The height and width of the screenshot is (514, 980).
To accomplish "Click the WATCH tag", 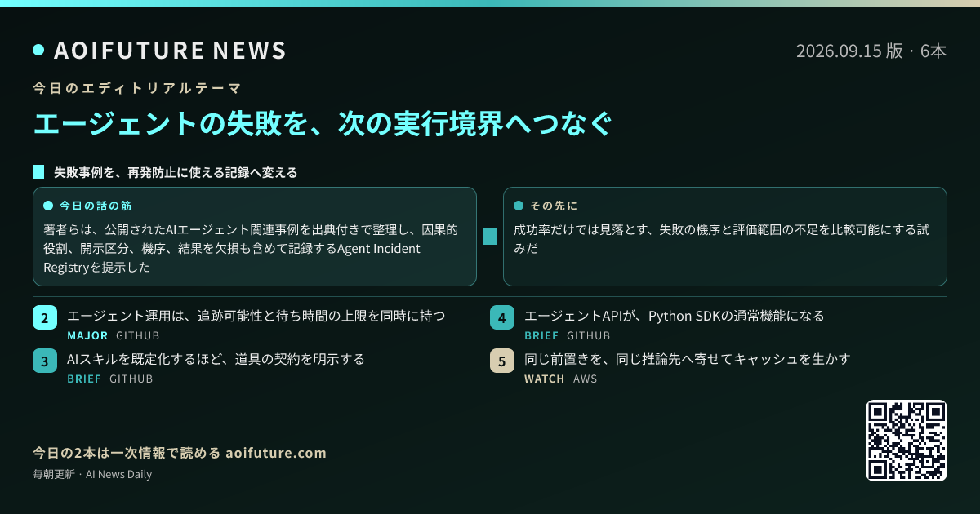I will click(545, 379).
